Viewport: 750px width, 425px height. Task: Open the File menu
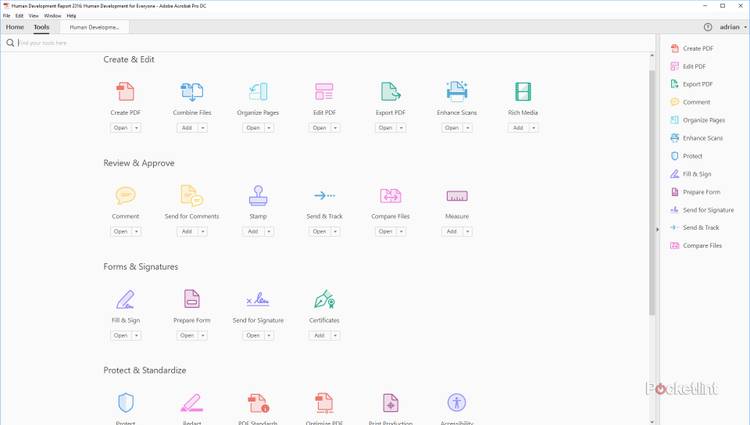pyautogui.click(x=6, y=16)
